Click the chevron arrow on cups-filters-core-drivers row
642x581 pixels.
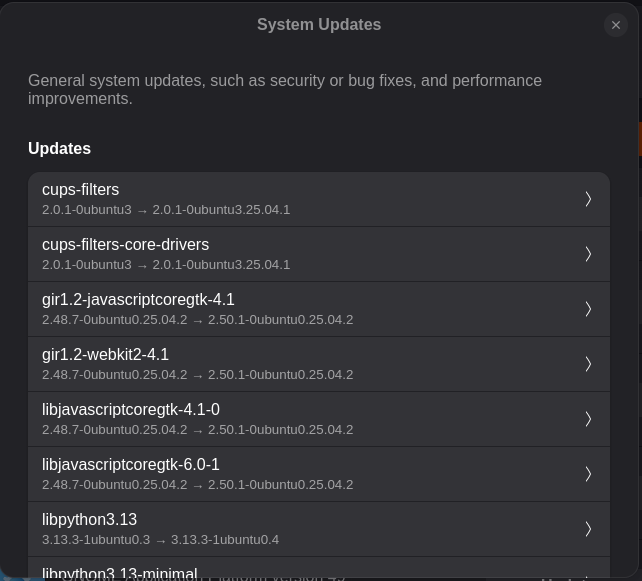pos(588,254)
